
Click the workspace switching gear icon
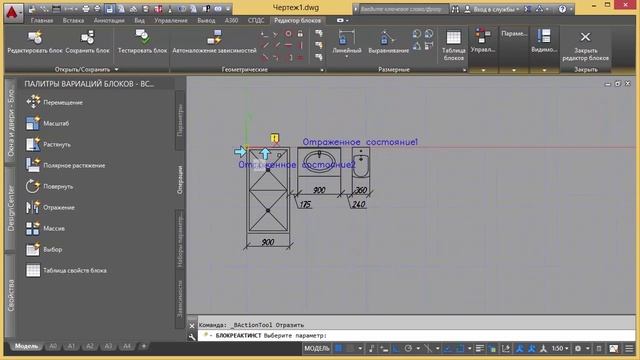pyautogui.click(x=578, y=349)
